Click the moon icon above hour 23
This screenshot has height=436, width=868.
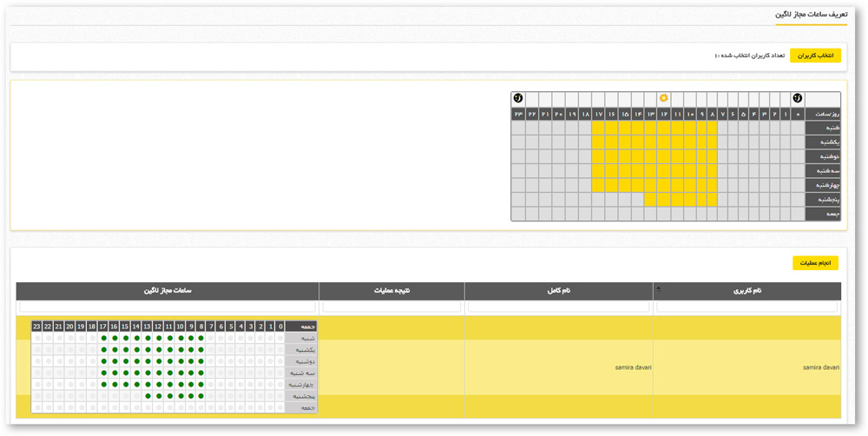tap(518, 99)
